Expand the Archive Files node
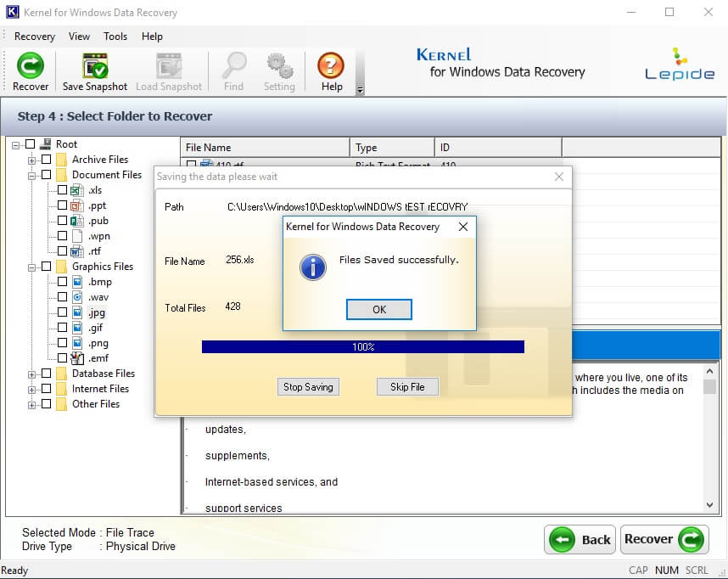This screenshot has width=728, height=579. 31,160
